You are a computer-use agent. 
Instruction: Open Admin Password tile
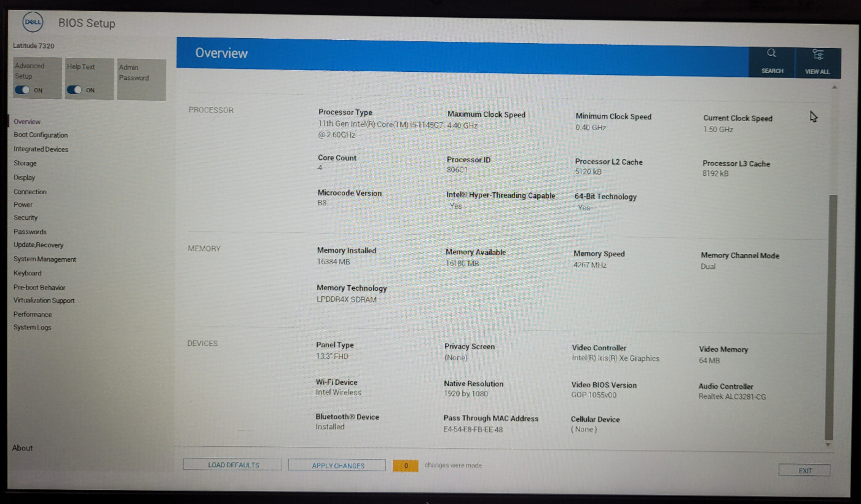click(141, 79)
